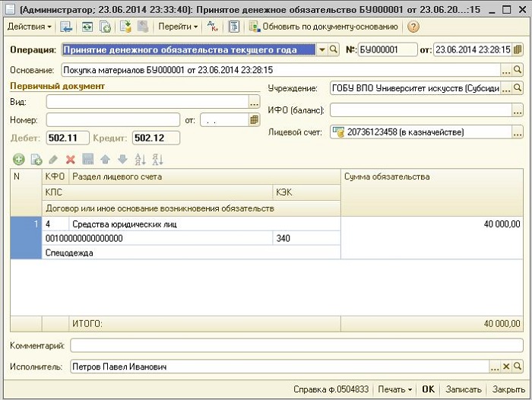Click ellipsis button in Исполнитель field
The height and width of the screenshot is (400, 532).
495,367
